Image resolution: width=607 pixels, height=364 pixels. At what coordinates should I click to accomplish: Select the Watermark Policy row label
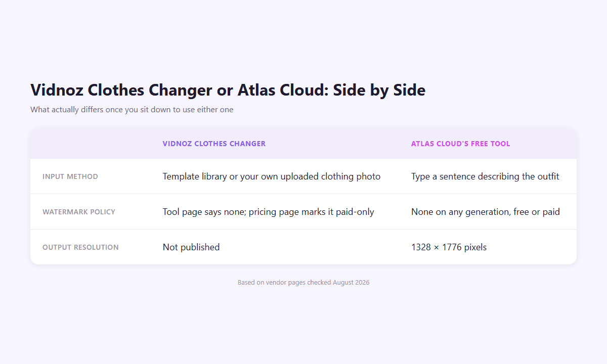tap(79, 212)
